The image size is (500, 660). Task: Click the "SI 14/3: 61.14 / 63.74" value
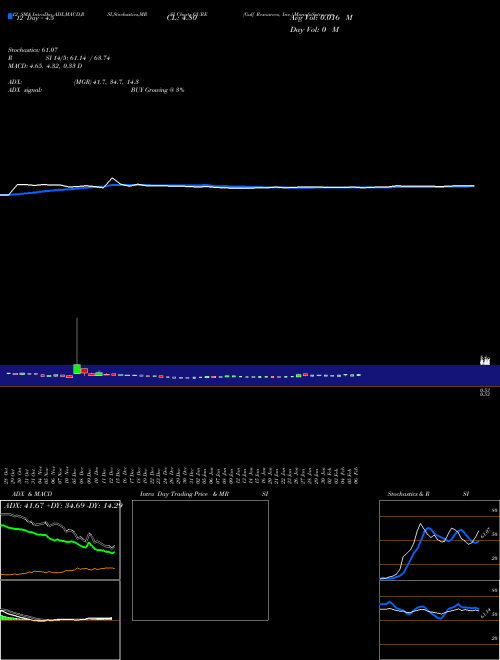click(78, 58)
